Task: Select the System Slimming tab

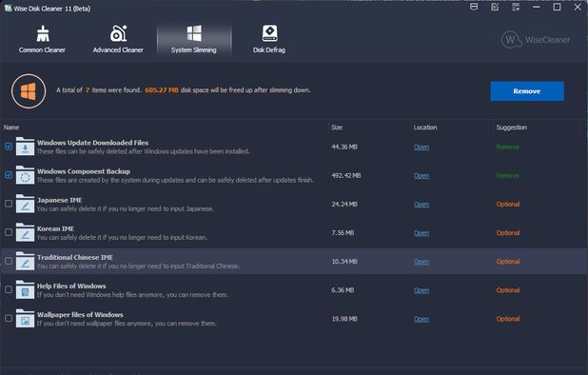Action: click(x=194, y=39)
